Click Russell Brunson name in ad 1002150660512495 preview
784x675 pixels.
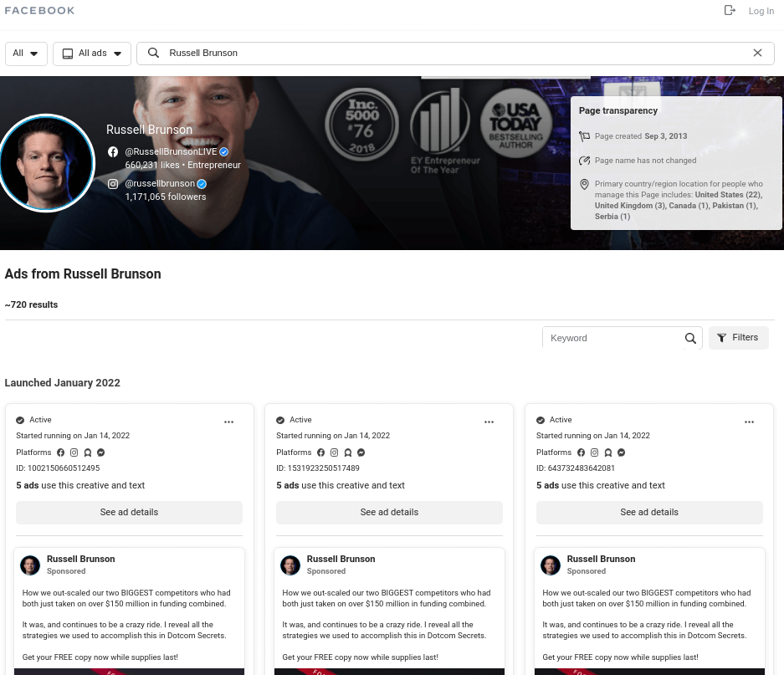81,559
